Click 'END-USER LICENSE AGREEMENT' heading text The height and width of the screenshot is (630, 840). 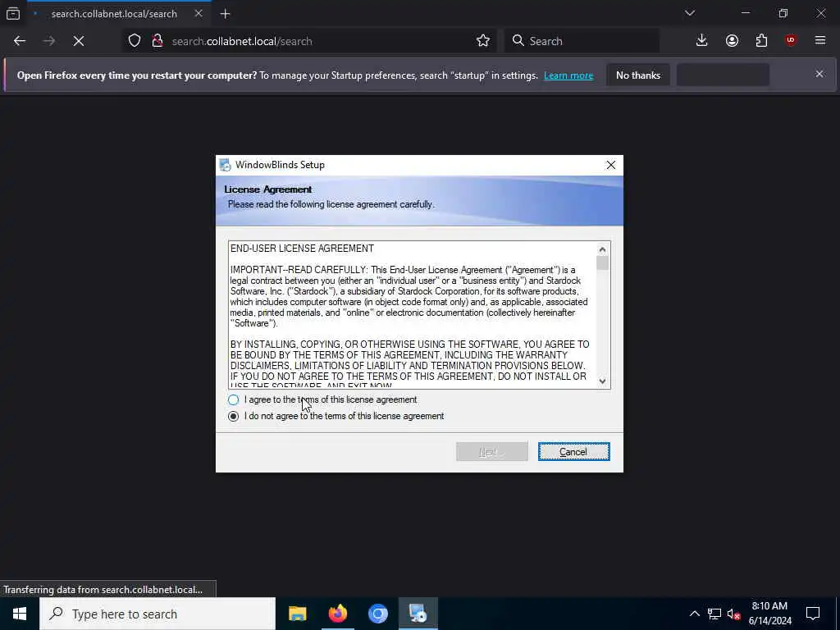pyautogui.click(x=302, y=249)
